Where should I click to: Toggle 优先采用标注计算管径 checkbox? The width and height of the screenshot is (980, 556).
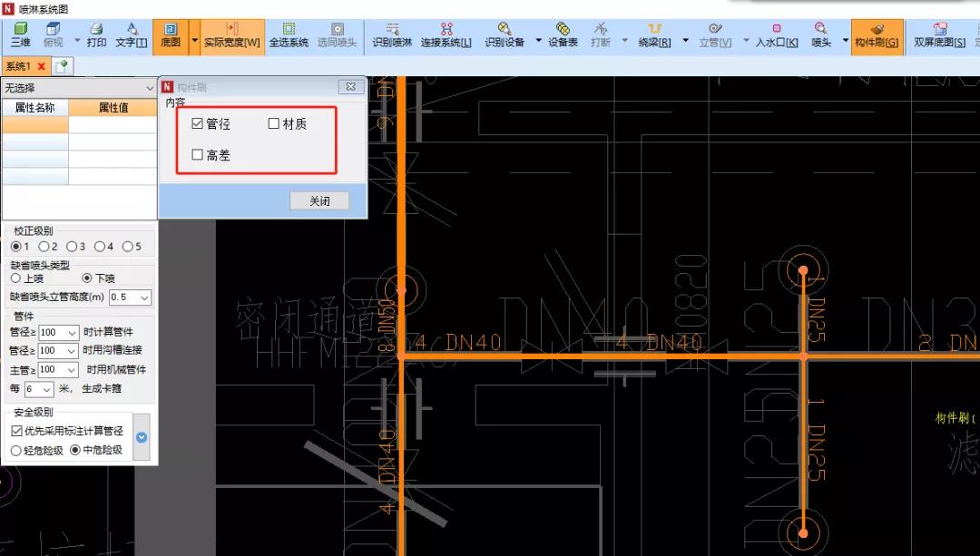coord(17,431)
